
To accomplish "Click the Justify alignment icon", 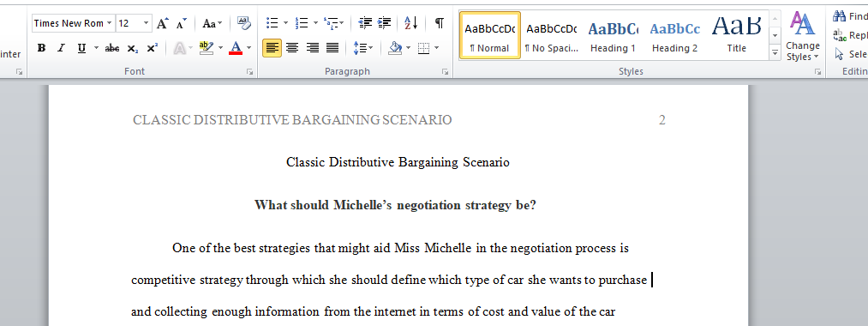I will tap(332, 48).
